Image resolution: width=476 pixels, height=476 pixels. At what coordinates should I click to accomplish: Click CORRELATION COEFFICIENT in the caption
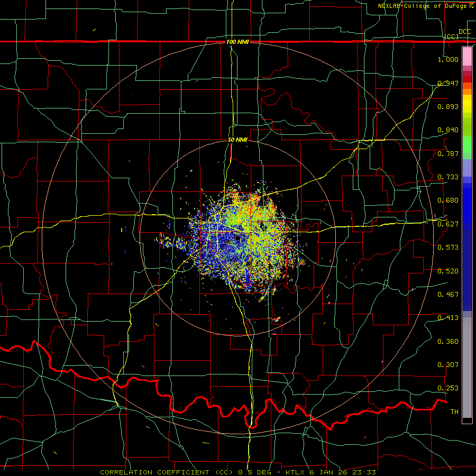[x=154, y=472]
